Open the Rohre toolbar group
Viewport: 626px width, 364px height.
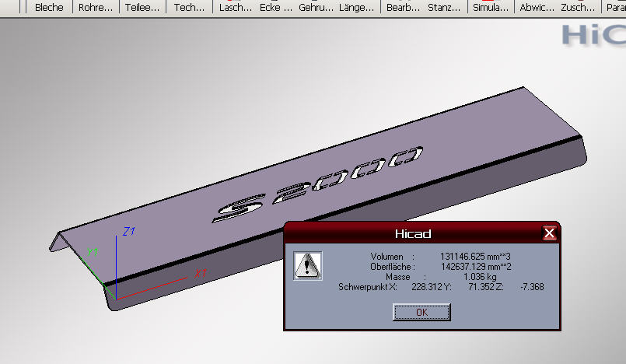(x=96, y=7)
